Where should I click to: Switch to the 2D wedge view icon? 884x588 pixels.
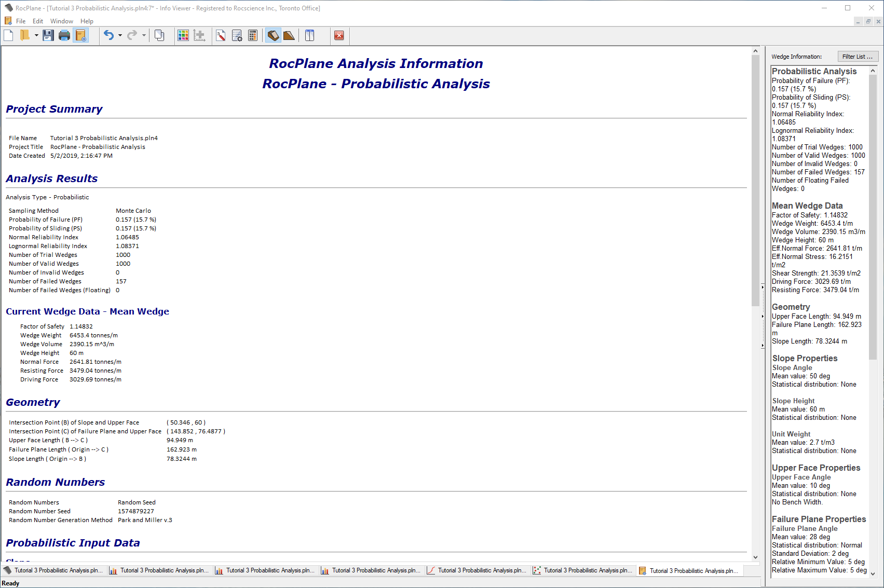coord(289,35)
